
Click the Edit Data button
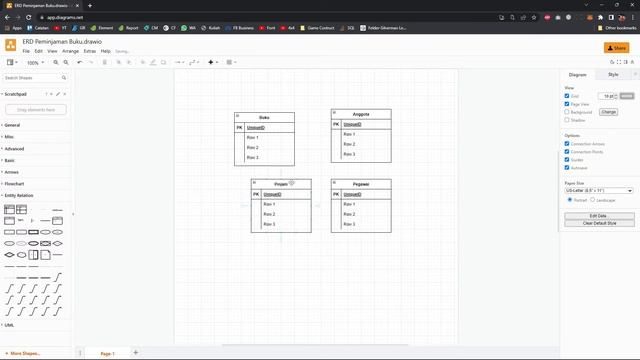[599, 216]
